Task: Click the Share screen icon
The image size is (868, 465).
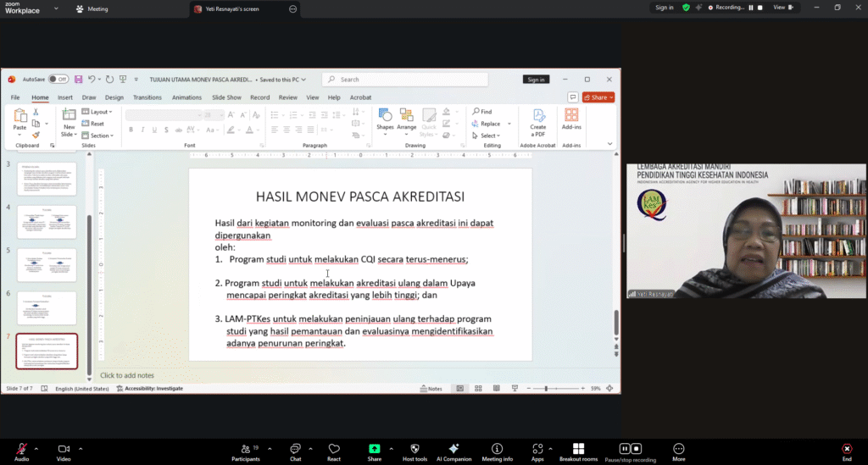Action: pos(374,449)
